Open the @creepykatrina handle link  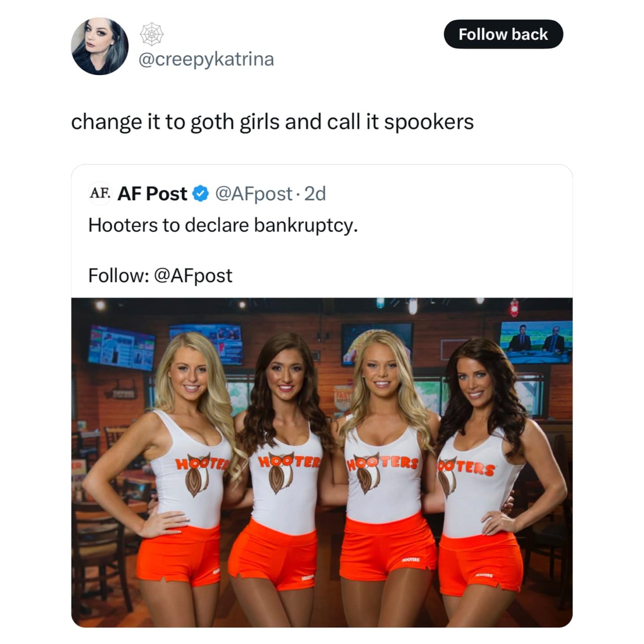point(207,59)
